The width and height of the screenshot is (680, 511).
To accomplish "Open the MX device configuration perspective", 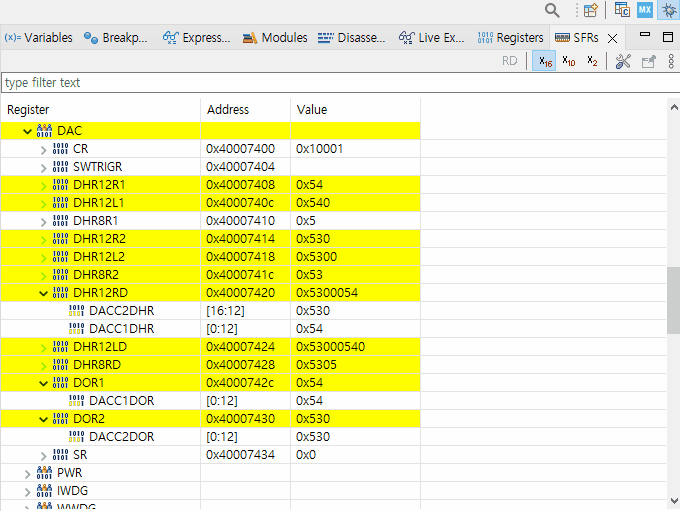I will (645, 10).
